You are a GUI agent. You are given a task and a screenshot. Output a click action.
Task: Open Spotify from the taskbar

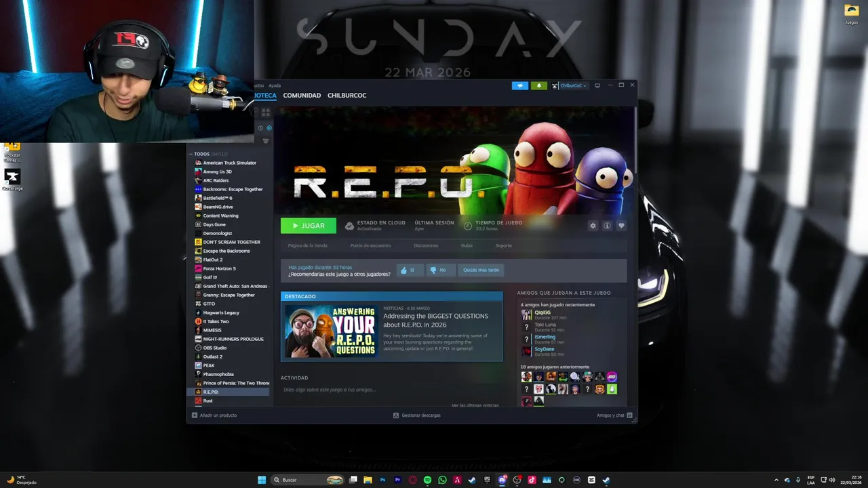pyautogui.click(x=427, y=480)
